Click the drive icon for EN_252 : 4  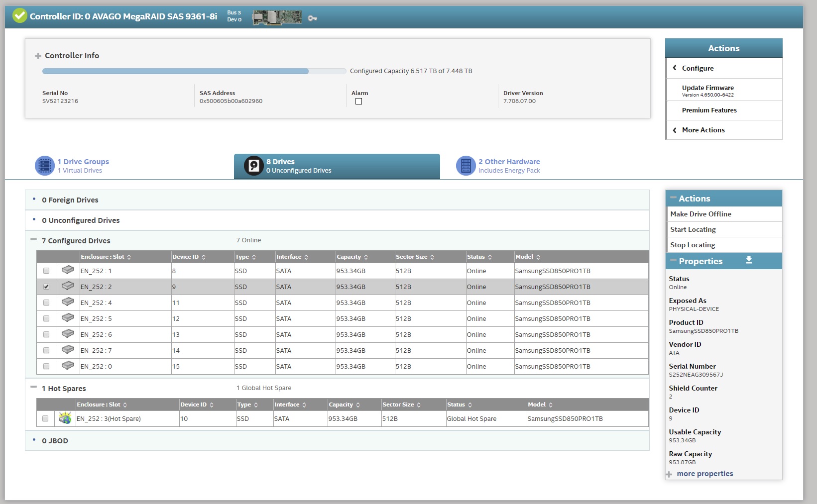pos(68,302)
